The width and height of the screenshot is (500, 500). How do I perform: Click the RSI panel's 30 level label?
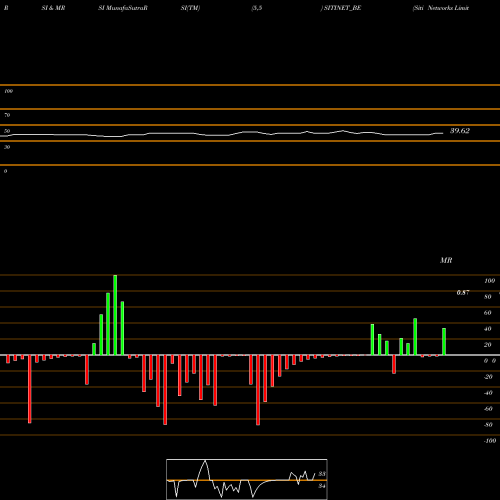[7, 147]
